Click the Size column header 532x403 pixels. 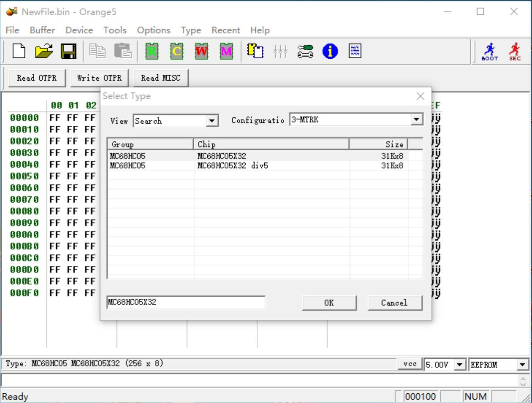(378, 144)
